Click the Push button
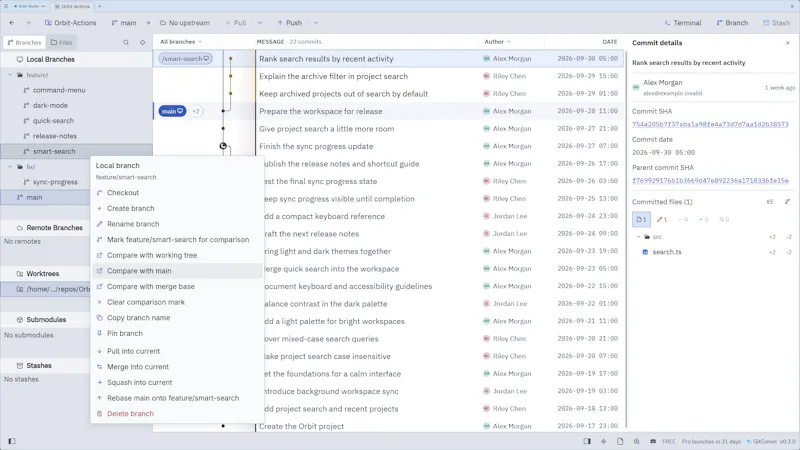 (289, 23)
